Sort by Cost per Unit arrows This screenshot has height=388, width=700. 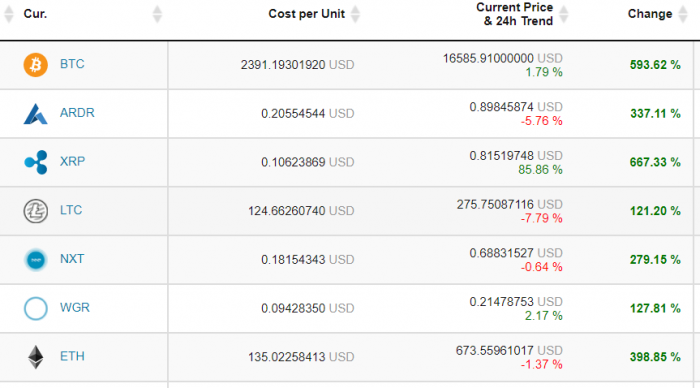pos(355,14)
